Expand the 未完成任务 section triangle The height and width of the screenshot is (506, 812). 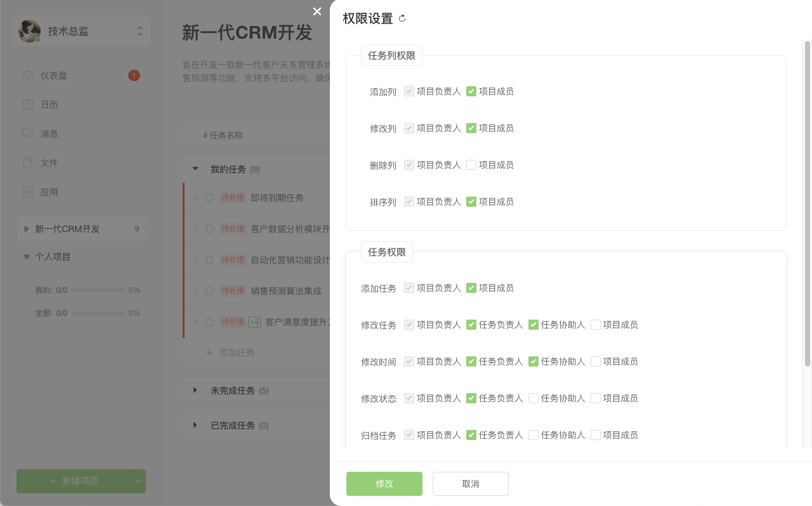(x=196, y=391)
